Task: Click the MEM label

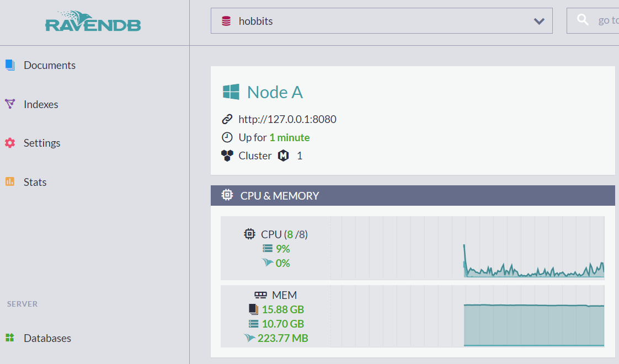Action: pos(284,295)
